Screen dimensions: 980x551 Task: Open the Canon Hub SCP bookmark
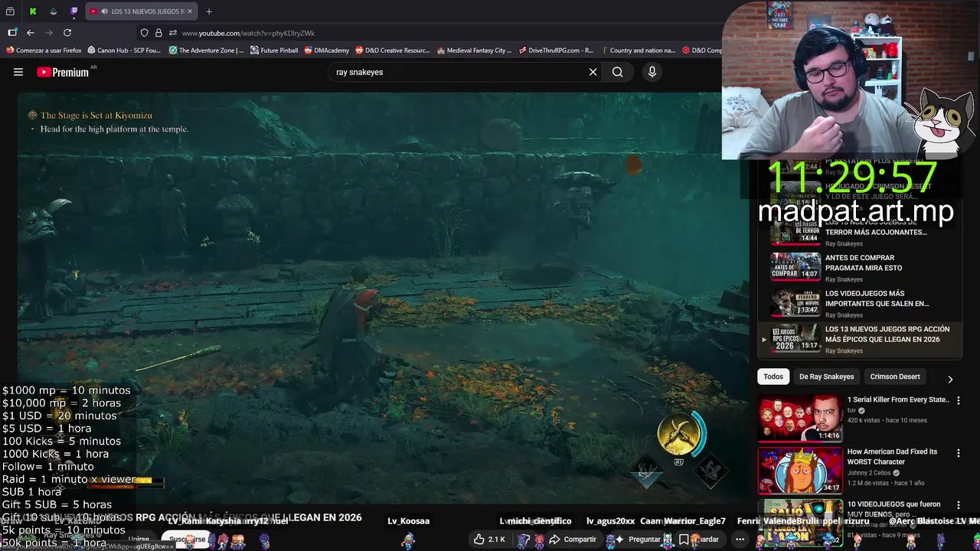(124, 51)
